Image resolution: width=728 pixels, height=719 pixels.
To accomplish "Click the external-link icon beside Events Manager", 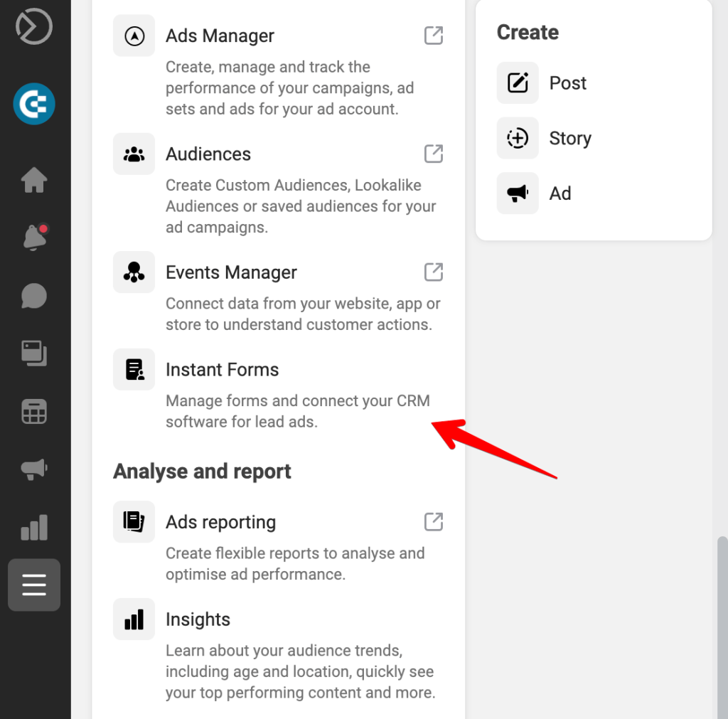I will click(434, 272).
